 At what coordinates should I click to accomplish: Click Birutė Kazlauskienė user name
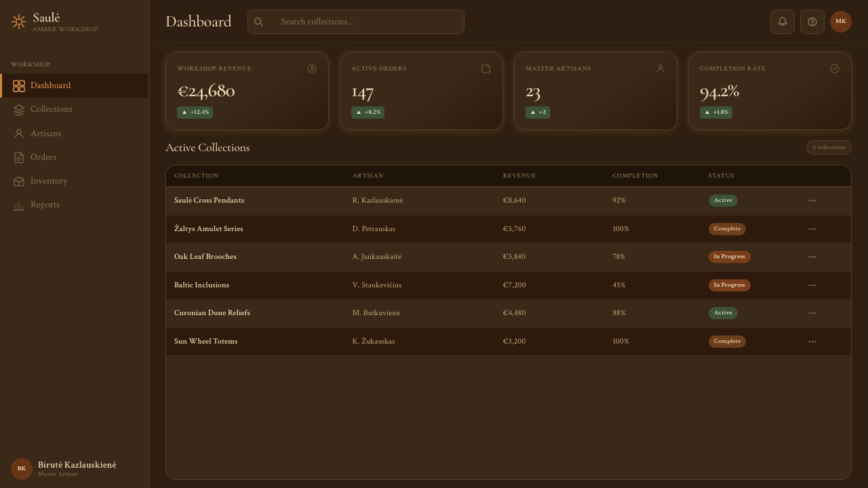click(77, 465)
